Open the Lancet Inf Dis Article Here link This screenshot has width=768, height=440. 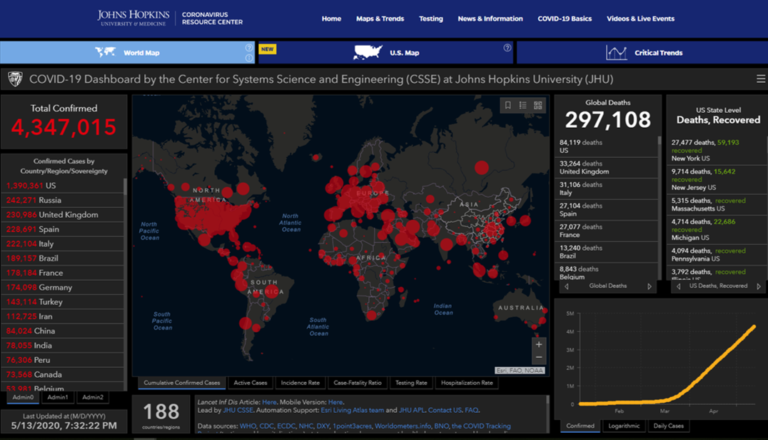click(x=269, y=402)
